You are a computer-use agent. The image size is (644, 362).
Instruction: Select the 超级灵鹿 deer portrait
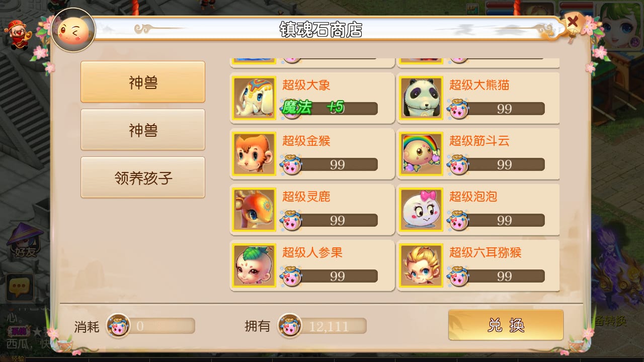[254, 210]
